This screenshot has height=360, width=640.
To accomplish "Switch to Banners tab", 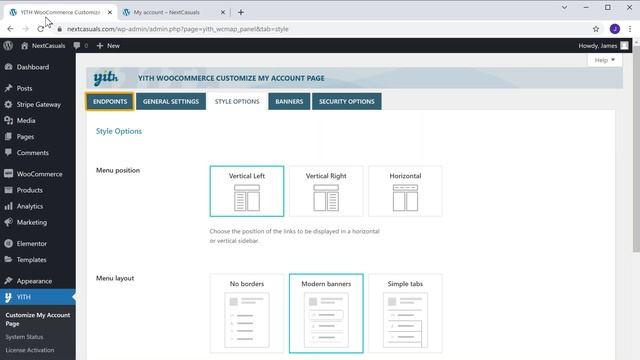I will (x=289, y=102).
